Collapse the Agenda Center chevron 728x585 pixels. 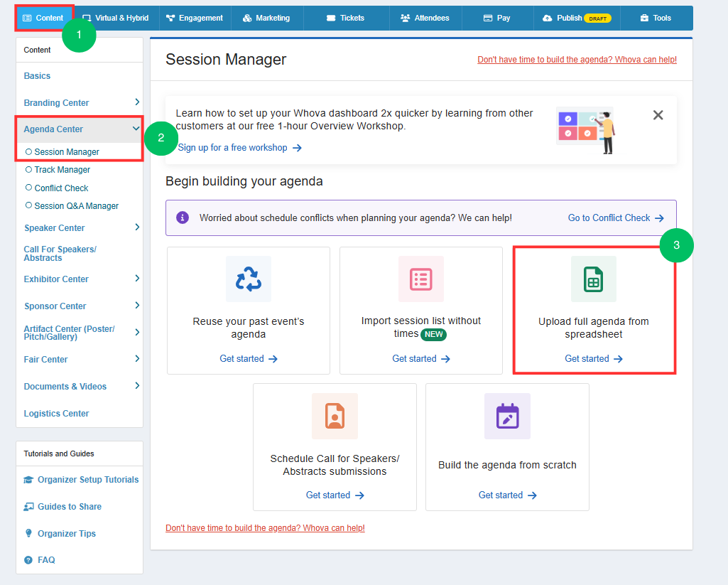pos(136,129)
